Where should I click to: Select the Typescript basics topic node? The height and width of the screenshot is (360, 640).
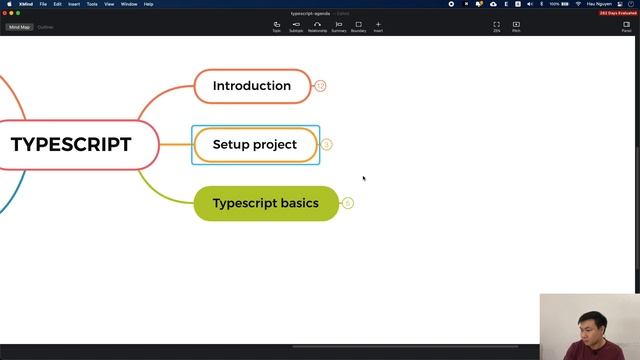[x=266, y=204]
